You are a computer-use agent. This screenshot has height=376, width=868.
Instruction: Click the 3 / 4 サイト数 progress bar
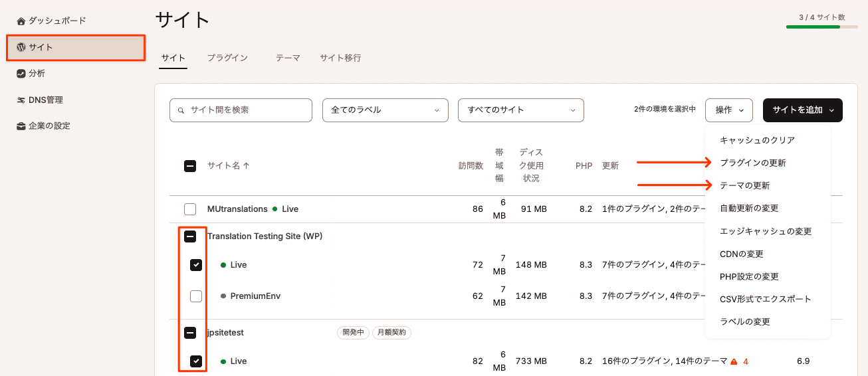pos(821,27)
